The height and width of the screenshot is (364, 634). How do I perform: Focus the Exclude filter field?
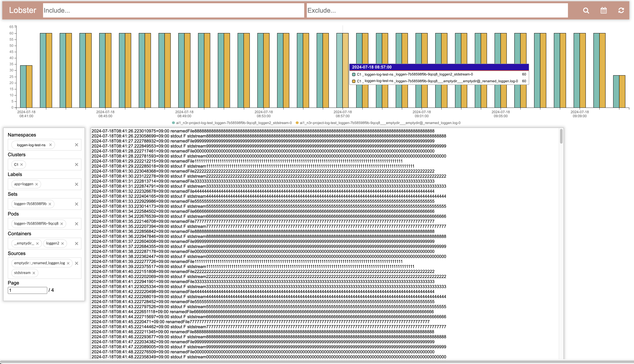click(x=437, y=11)
